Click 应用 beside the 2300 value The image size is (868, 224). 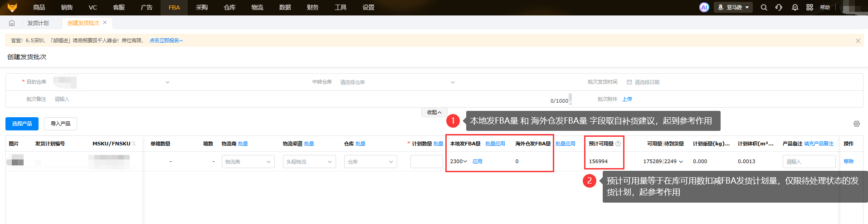[478, 161]
